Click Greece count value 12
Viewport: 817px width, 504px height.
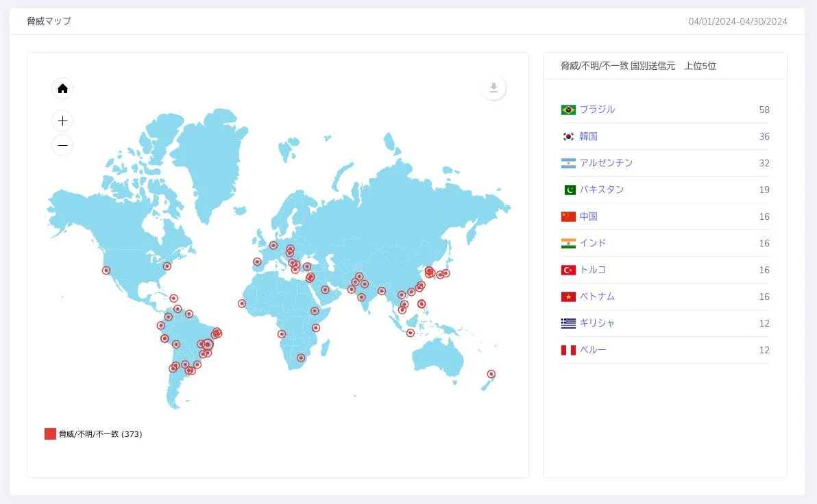pyautogui.click(x=764, y=323)
